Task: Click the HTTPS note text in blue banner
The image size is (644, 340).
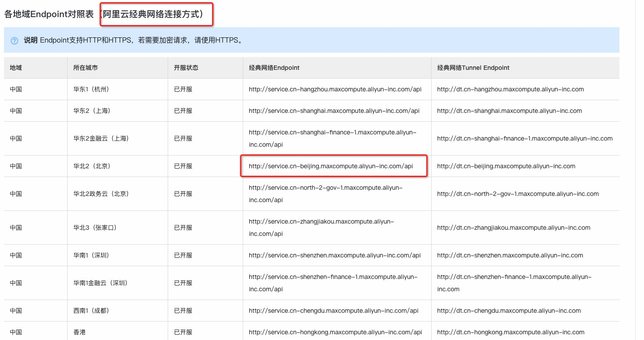Action: pos(133,40)
